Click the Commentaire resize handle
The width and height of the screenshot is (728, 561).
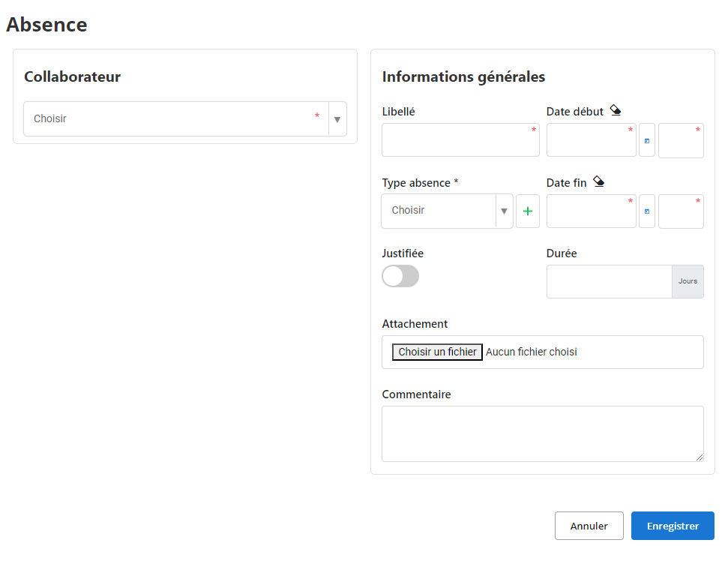pos(700,457)
